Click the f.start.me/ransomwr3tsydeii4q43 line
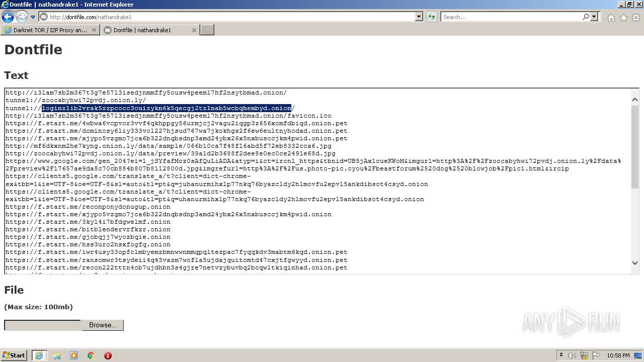The height and width of the screenshot is (362, 644). coord(177,260)
